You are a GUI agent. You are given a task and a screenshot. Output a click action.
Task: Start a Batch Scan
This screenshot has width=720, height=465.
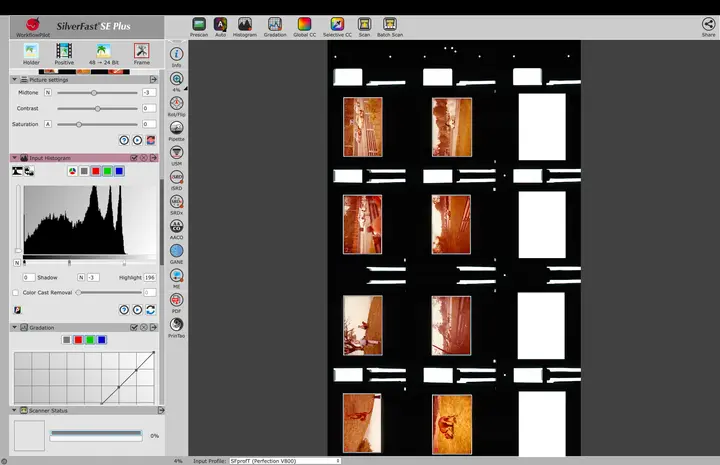(x=390, y=27)
